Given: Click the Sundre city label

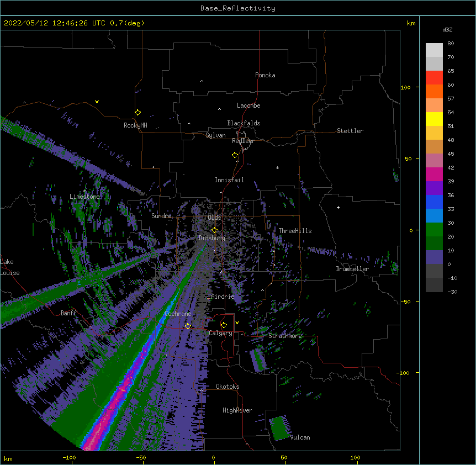Looking at the screenshot, I should point(161,216).
